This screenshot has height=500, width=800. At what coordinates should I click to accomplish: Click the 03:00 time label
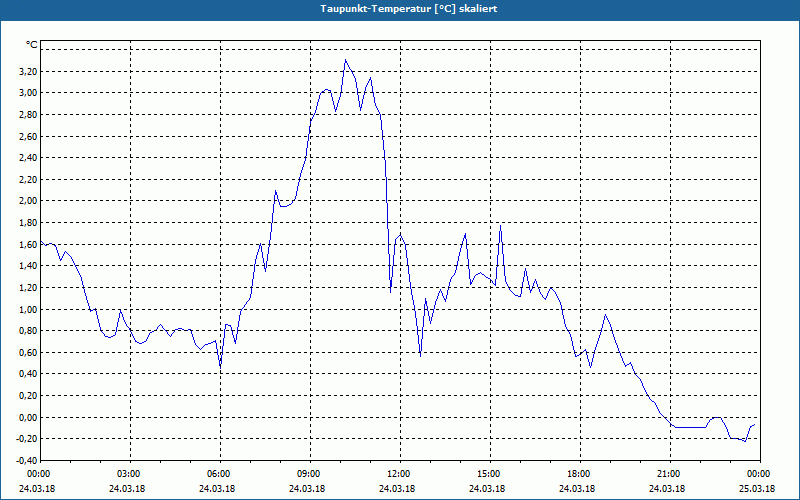pos(131,474)
